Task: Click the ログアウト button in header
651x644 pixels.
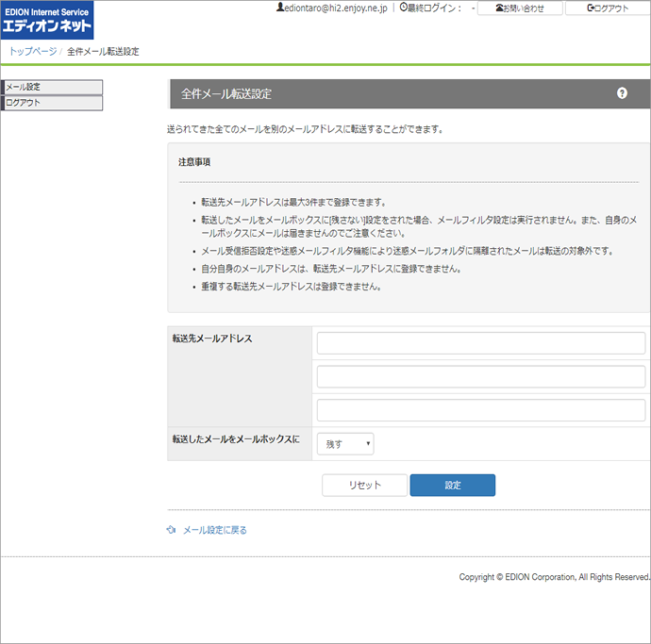Action: pyautogui.click(x=608, y=8)
